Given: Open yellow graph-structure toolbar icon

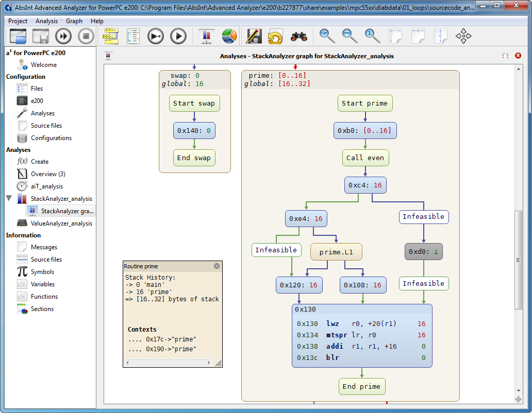Looking at the screenshot, I should pyautogui.click(x=111, y=36).
